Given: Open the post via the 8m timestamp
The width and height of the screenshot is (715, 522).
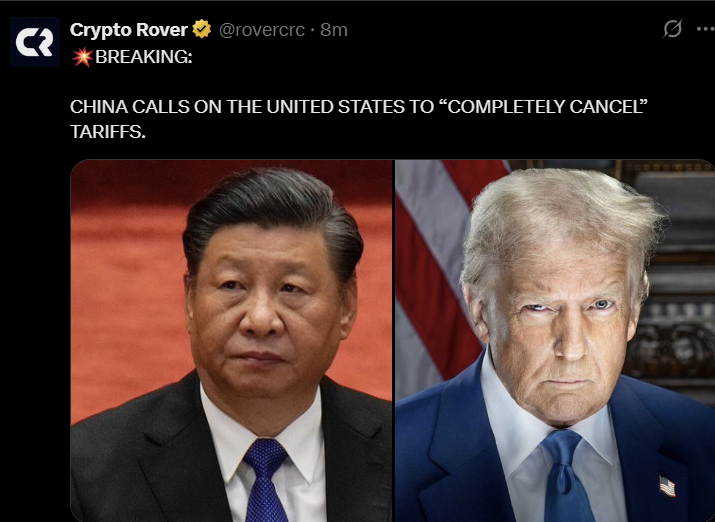Looking at the screenshot, I should (334, 30).
